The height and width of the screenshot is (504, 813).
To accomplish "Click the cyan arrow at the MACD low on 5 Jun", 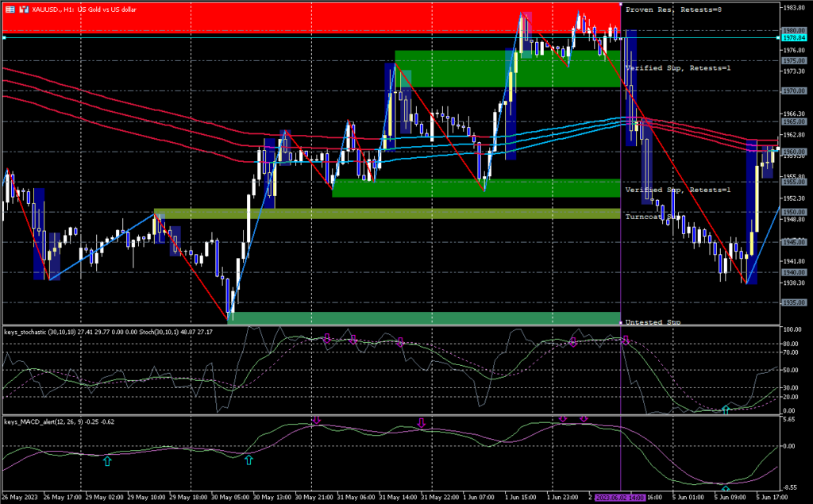I will coord(726,489).
